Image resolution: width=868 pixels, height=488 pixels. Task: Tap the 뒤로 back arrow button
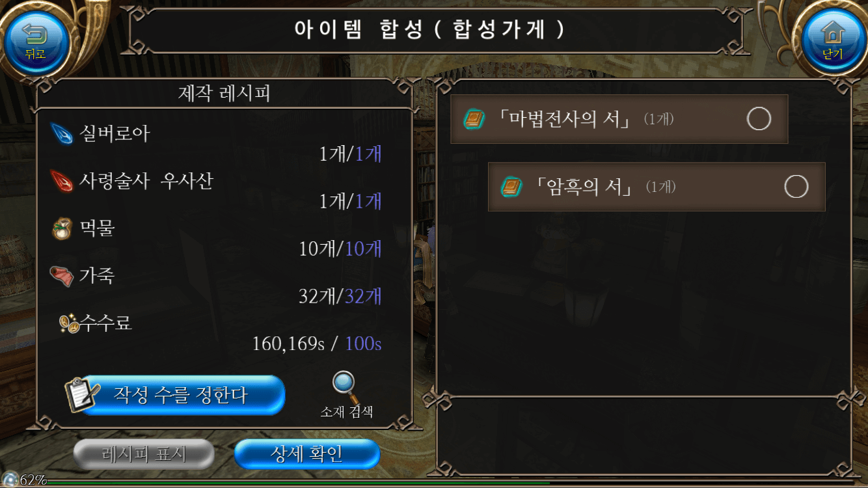coord(35,40)
